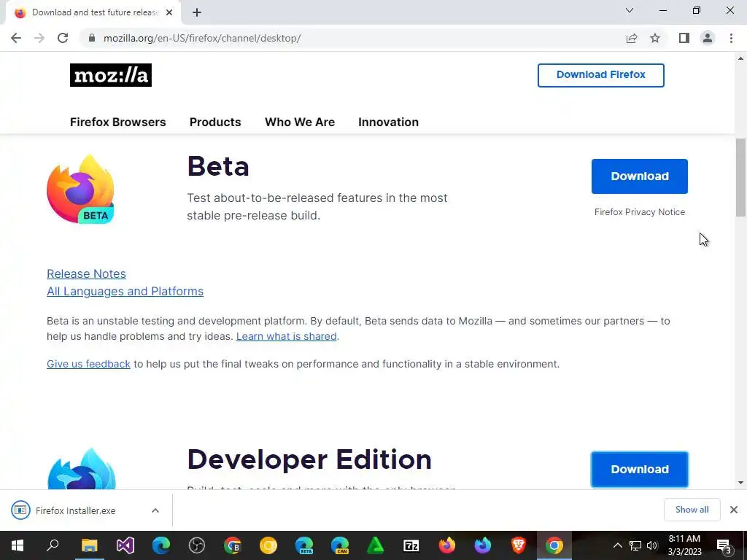This screenshot has width=747, height=560.
Task: Launch Firefox Developer Edition from the taskbar
Action: coord(483,545)
